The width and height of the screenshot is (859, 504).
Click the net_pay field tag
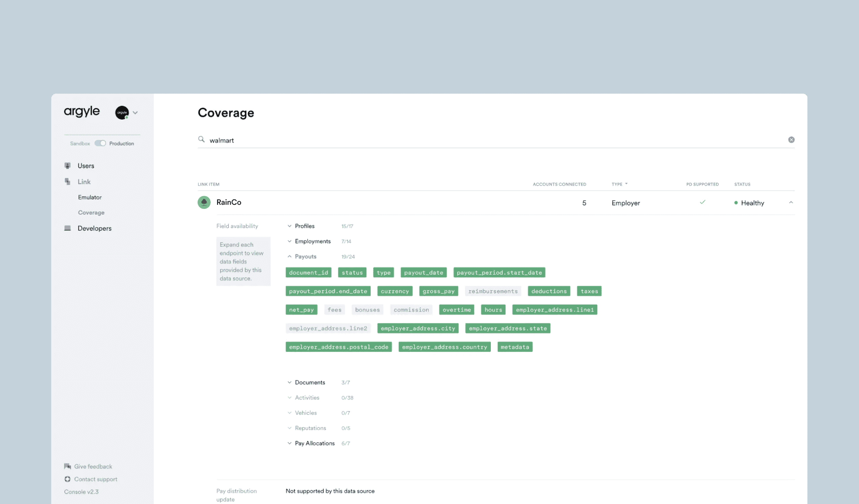tap(301, 310)
